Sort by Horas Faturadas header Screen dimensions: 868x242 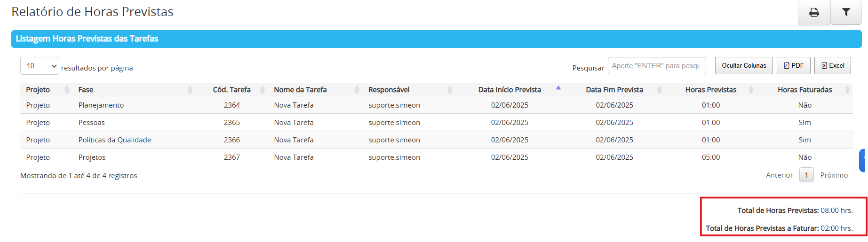click(805, 90)
